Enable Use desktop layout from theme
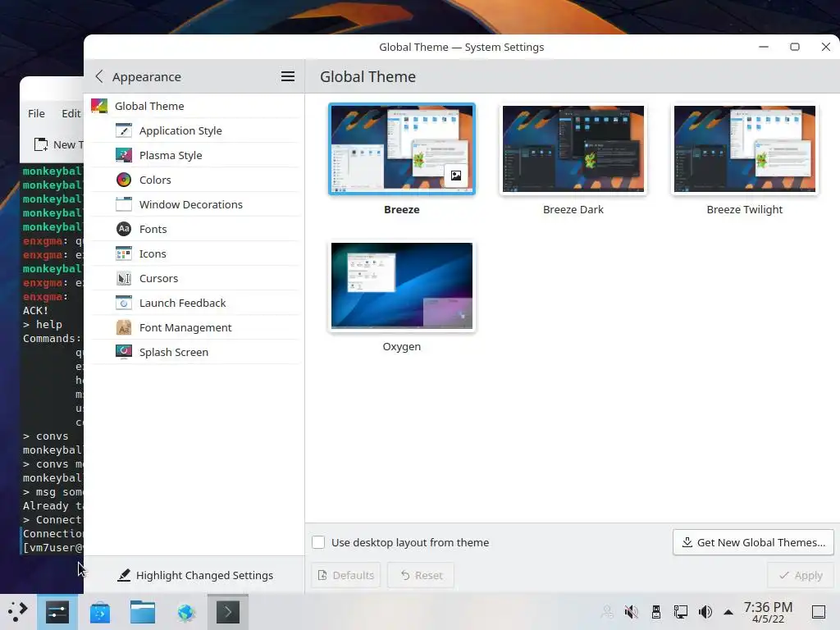 click(x=318, y=542)
